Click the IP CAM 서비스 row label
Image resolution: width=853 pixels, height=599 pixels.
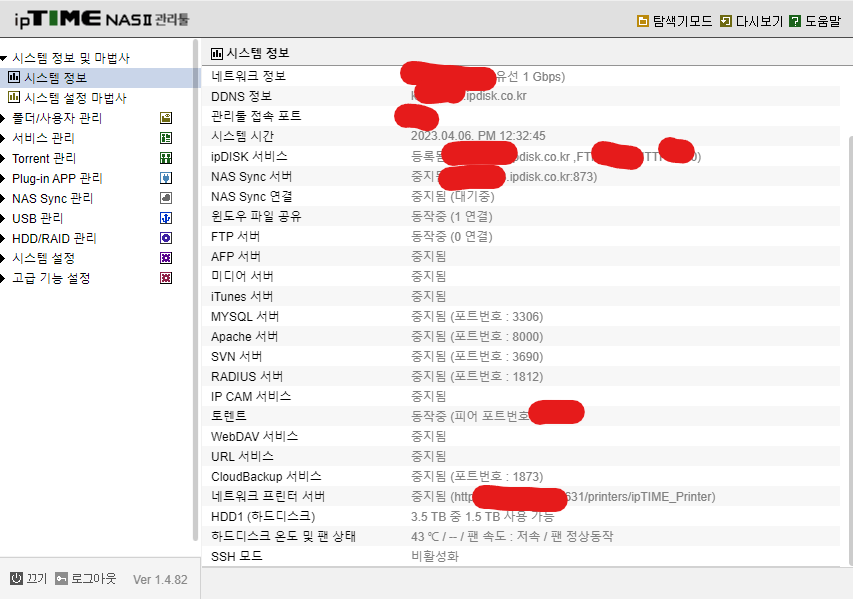[251, 397]
